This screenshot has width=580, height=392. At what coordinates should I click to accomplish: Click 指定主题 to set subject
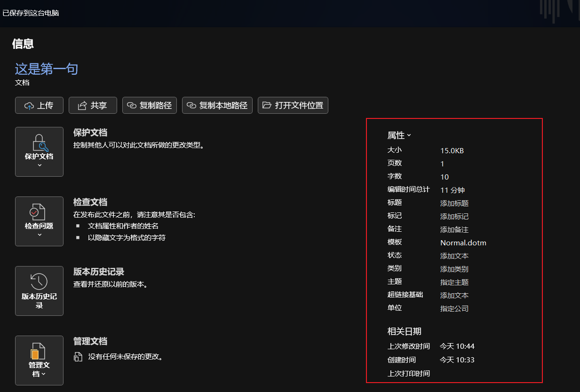tap(454, 282)
